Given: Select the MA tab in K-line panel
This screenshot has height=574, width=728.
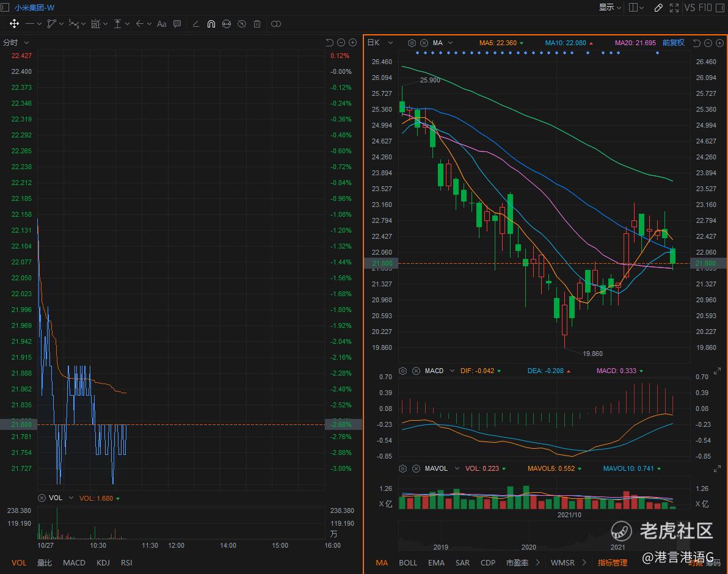Looking at the screenshot, I should pyautogui.click(x=382, y=562).
